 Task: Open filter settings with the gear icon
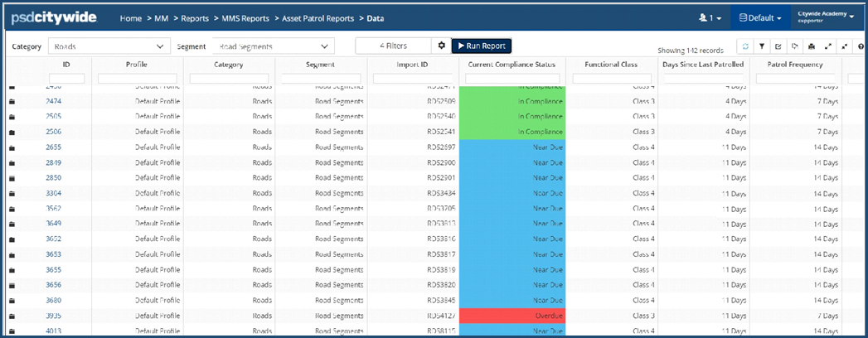pyautogui.click(x=442, y=46)
